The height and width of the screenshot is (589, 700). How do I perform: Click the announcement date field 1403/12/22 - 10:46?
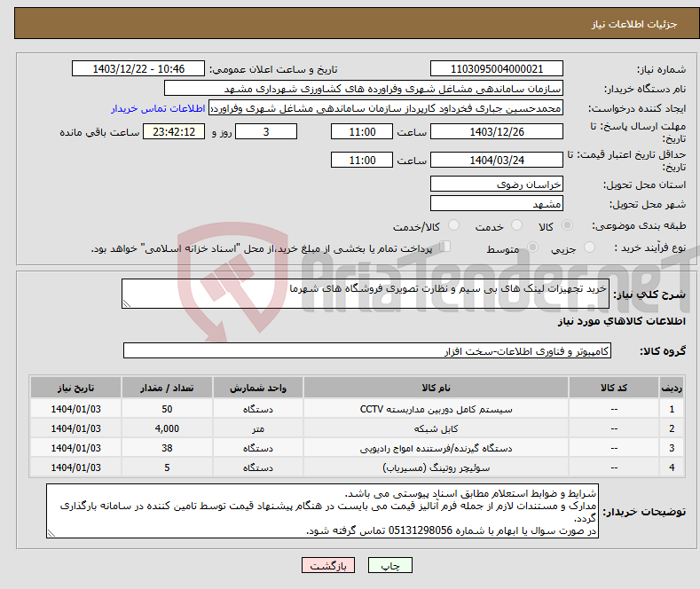click(138, 68)
